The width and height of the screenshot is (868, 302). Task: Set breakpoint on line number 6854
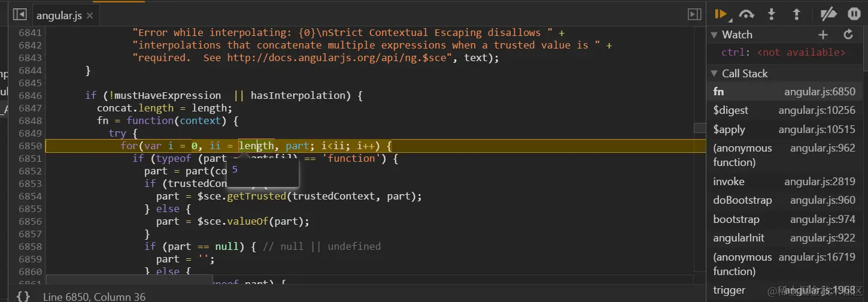[x=30, y=196]
